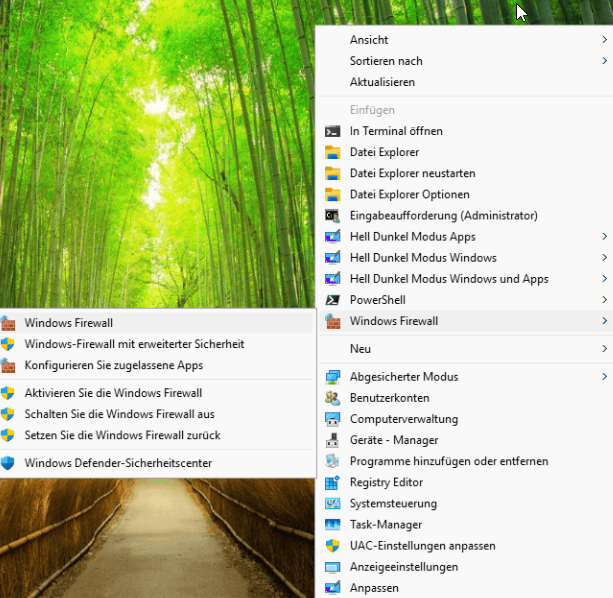Image resolution: width=613 pixels, height=598 pixels.
Task: Click the Abgesicherter Modus computer icon
Action: tap(333, 377)
